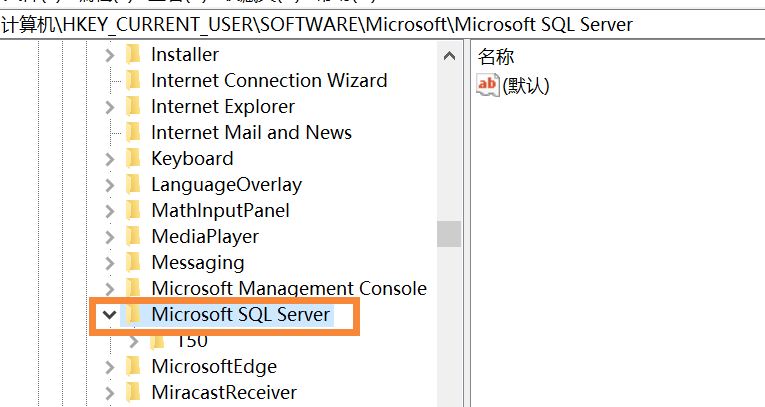Screen dimensions: 765x407
Task: Select the Internet Mail and News key
Action: coord(251,133)
